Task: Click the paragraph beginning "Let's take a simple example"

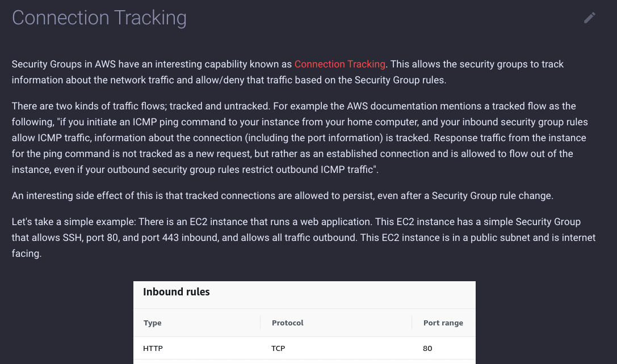Action: point(303,238)
